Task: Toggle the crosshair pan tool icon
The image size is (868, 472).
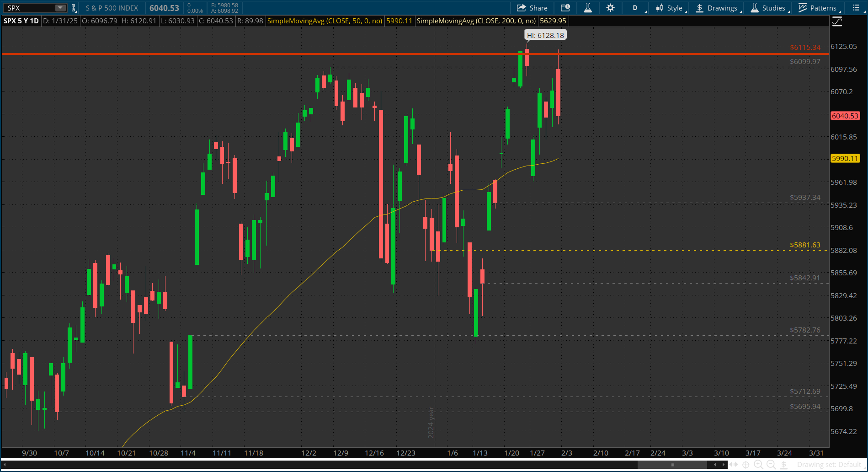Action: tap(746, 465)
